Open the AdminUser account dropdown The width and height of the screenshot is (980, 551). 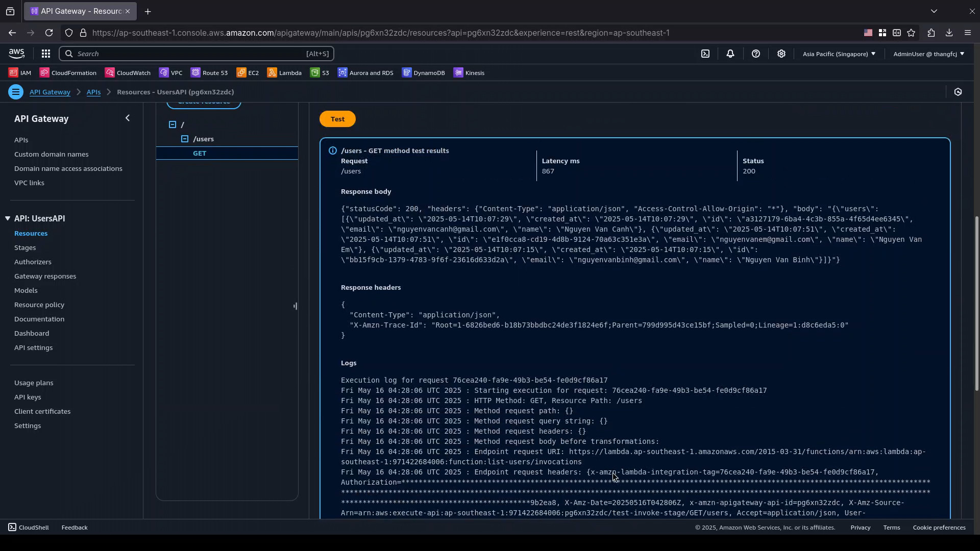point(929,54)
